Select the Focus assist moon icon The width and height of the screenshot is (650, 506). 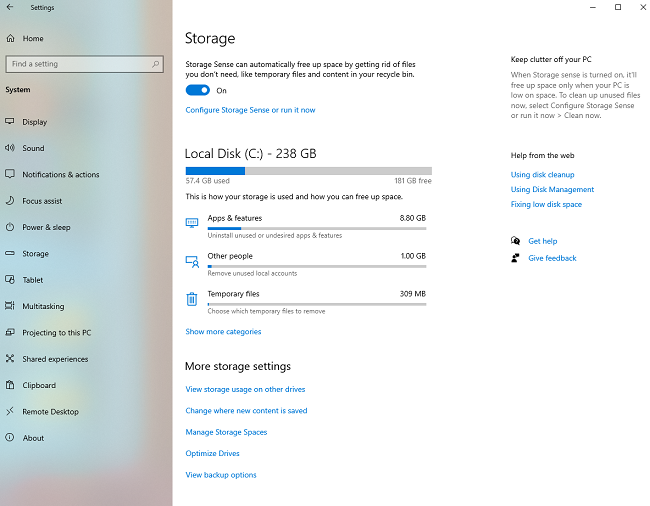click(10, 201)
